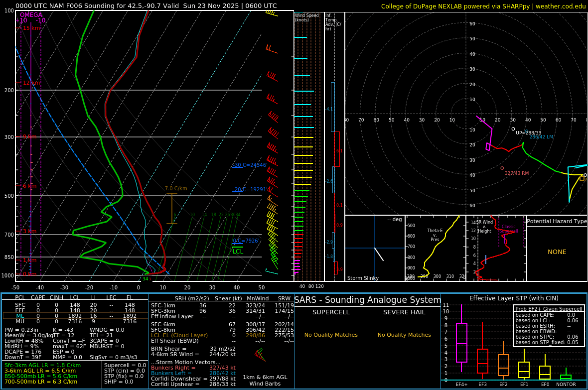Image resolution: width=588 pixels, height=390 pixels.
Task: Select the Eff Inflow Layer row
Action: coord(222,316)
